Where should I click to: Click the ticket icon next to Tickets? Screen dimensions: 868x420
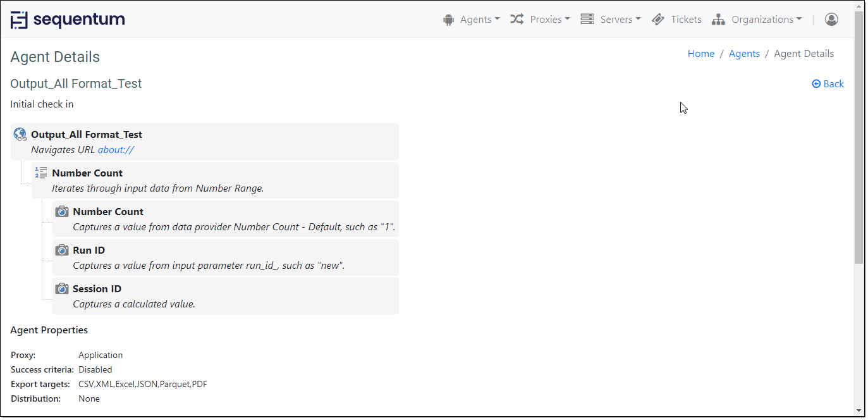coord(659,19)
